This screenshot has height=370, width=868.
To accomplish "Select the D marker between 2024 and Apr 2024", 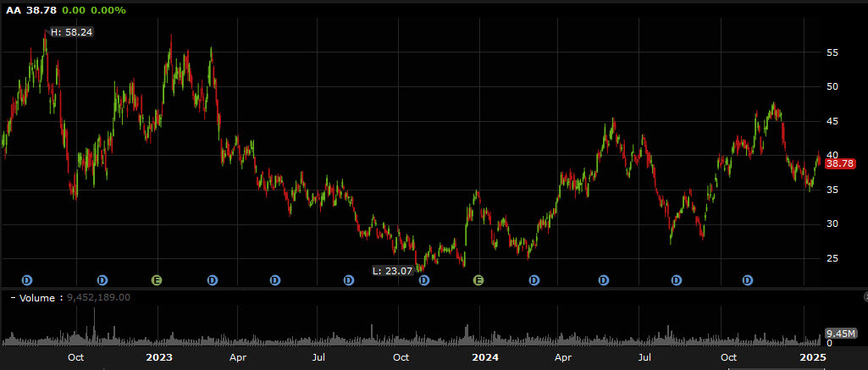I will pyautogui.click(x=534, y=280).
